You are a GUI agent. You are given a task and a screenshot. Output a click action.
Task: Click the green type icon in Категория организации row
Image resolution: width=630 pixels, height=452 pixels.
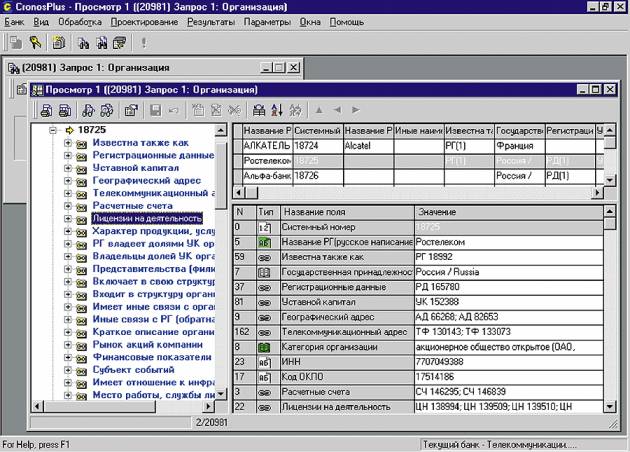[x=264, y=348]
